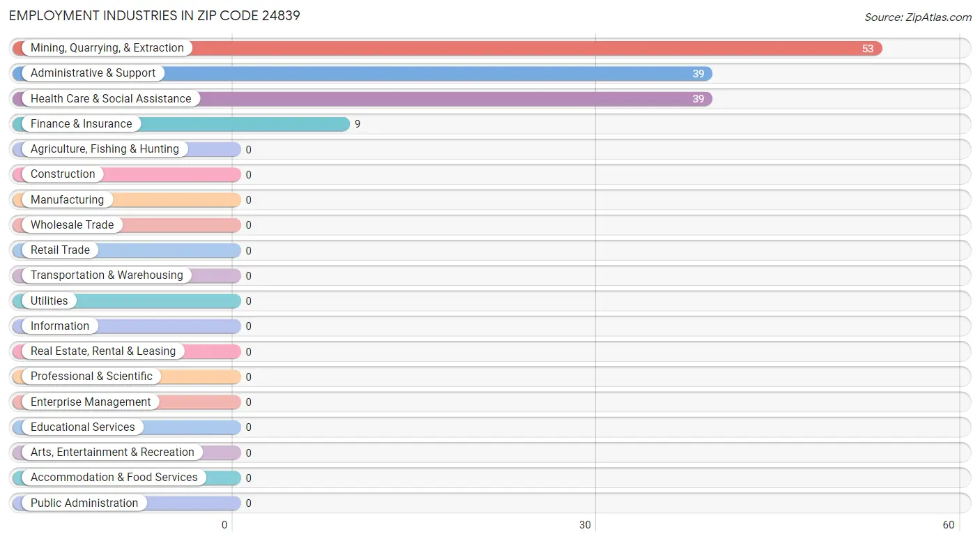
Task: Click the Retail Trade label
Action: click(60, 250)
